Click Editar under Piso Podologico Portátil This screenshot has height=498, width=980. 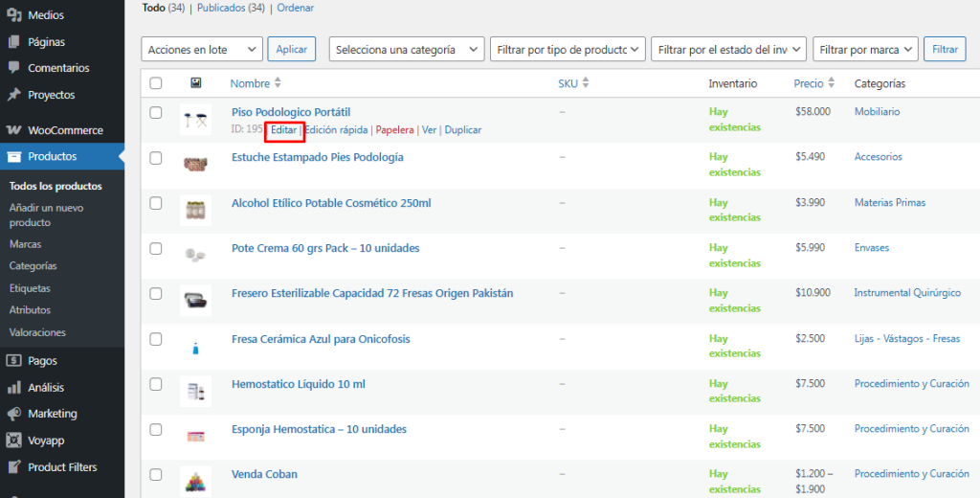283,129
